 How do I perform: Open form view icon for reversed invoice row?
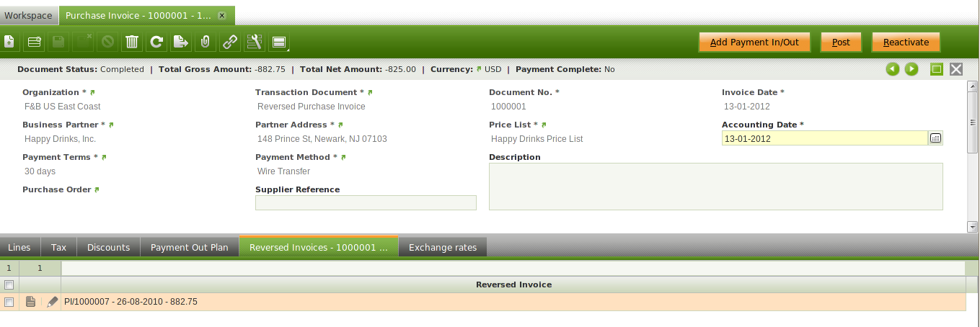pos(30,303)
